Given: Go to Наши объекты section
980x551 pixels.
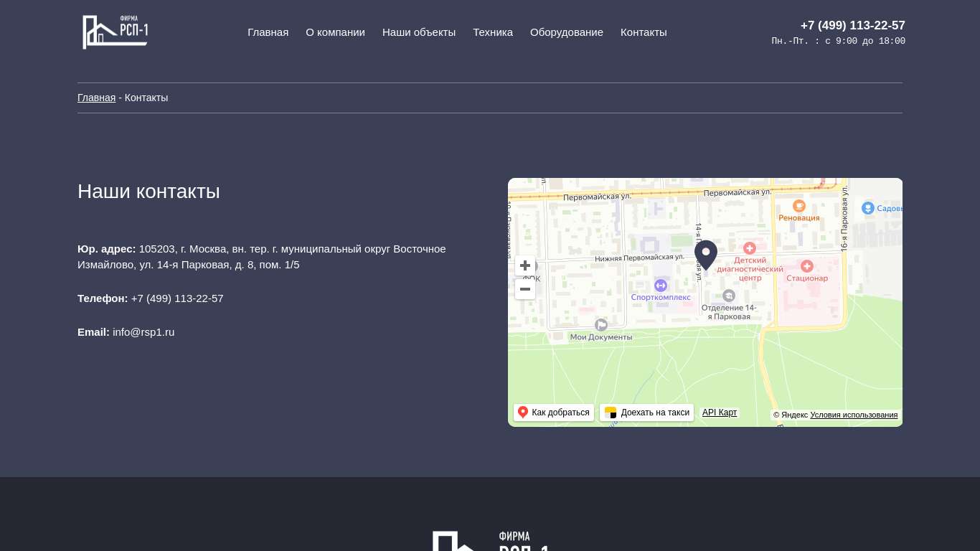Looking at the screenshot, I should tap(419, 32).
